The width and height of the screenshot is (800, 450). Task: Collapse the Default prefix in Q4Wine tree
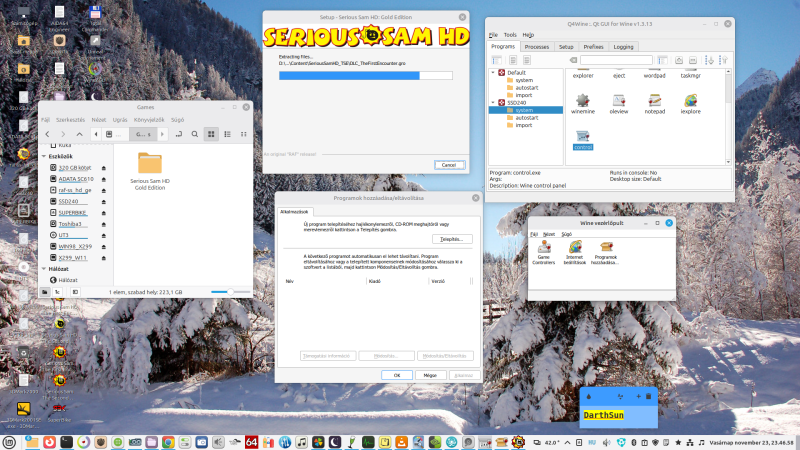click(x=493, y=72)
